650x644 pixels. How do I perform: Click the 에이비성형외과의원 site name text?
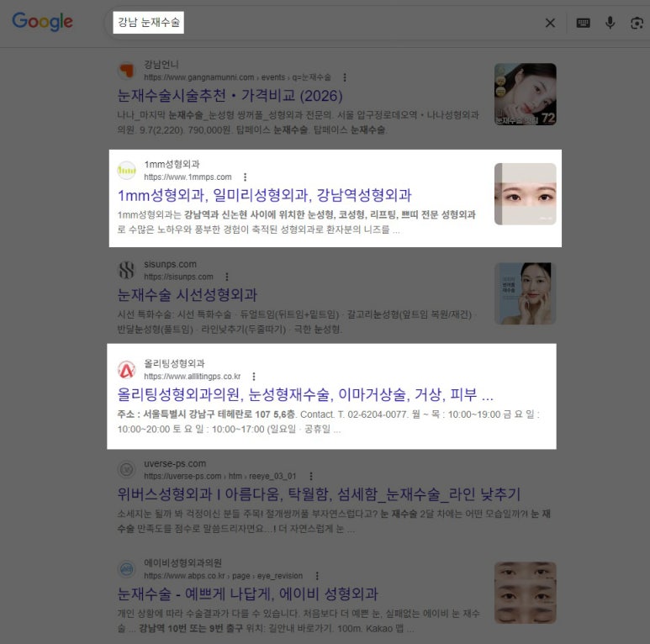tap(182, 562)
